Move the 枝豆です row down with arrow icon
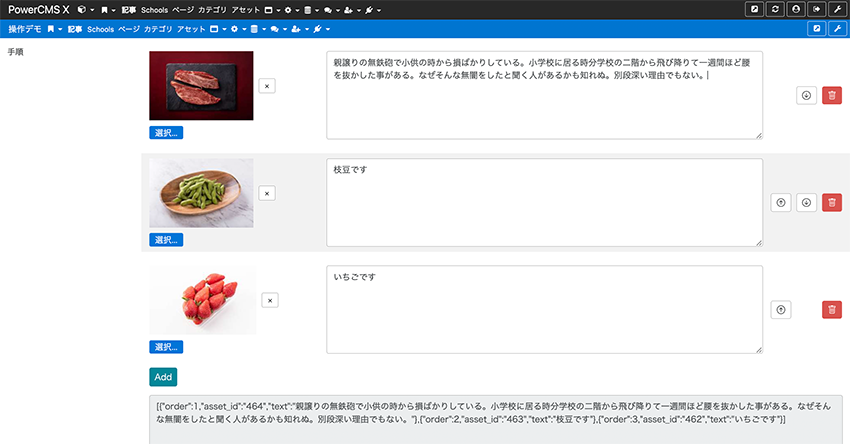This screenshot has width=850, height=444. click(806, 203)
